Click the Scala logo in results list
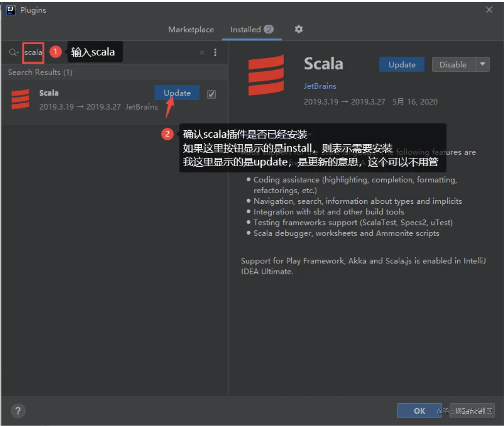 click(x=20, y=99)
